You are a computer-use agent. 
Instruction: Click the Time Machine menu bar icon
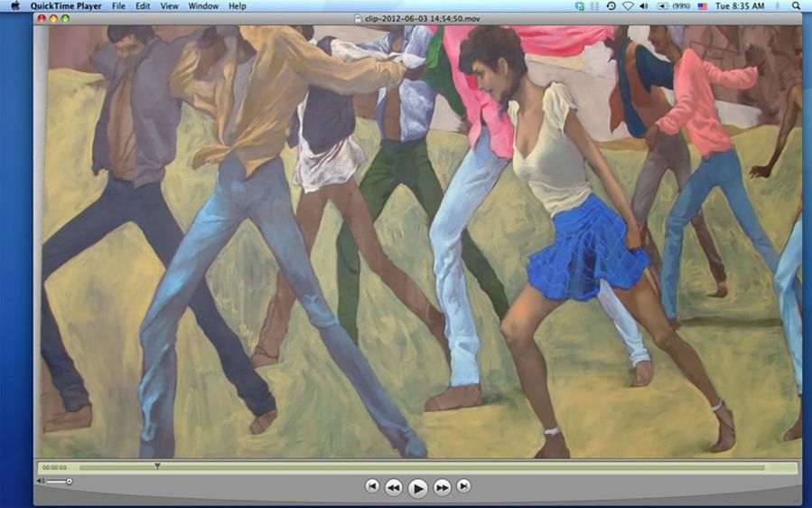[611, 6]
